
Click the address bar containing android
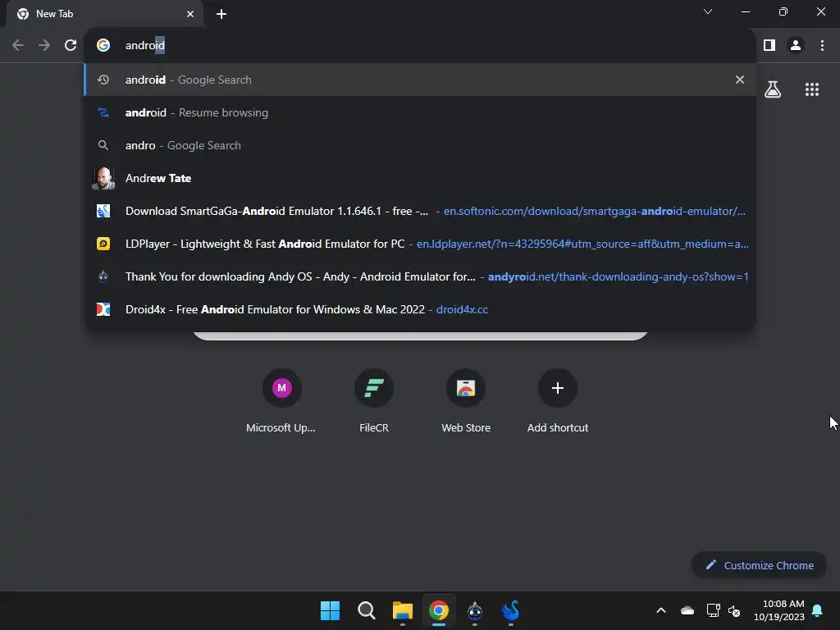[420, 45]
